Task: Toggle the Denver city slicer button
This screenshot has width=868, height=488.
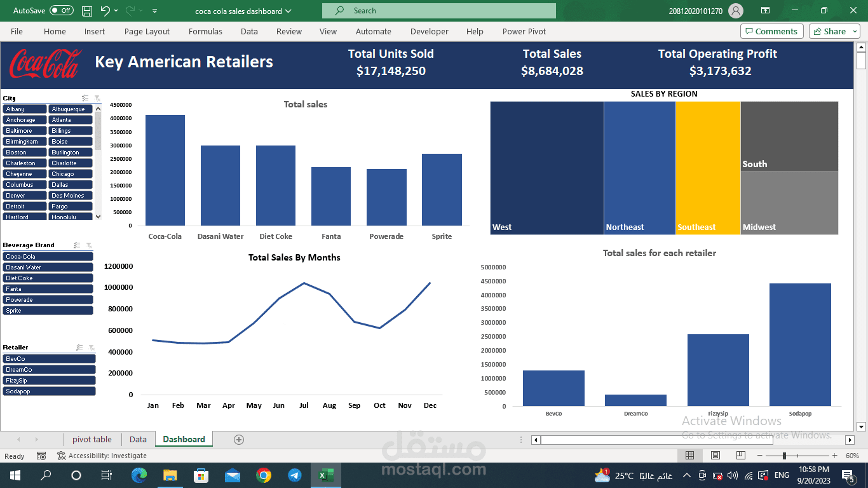Action: tap(25, 196)
